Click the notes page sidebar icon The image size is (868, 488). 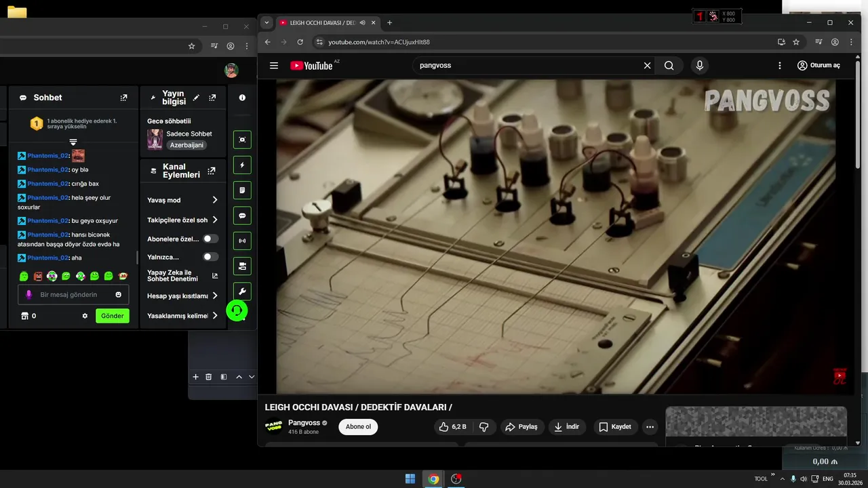(x=242, y=190)
